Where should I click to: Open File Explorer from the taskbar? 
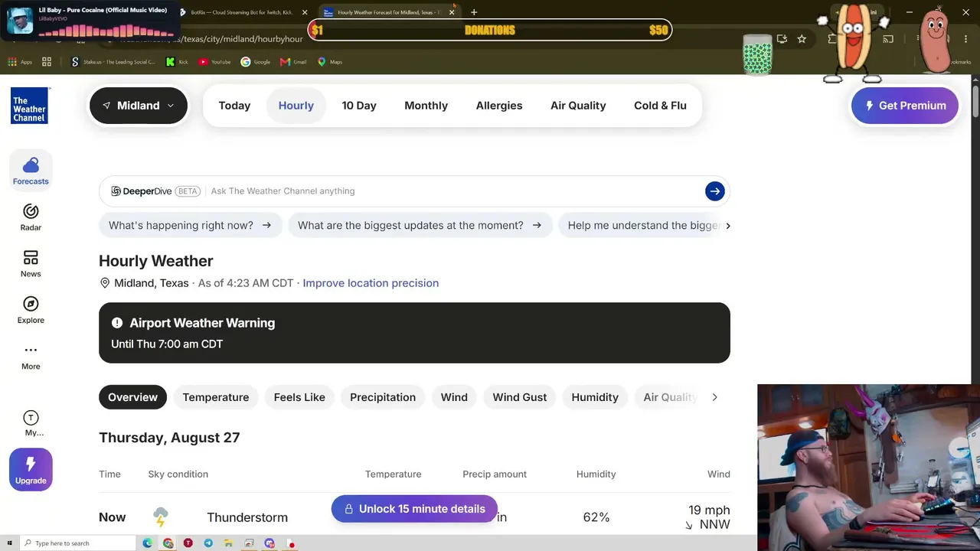coord(228,543)
